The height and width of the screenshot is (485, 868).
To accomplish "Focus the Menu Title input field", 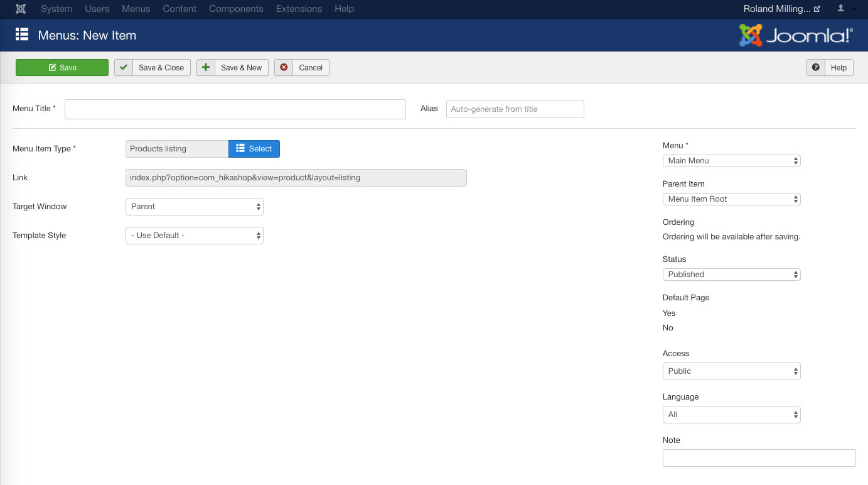I will click(x=235, y=109).
